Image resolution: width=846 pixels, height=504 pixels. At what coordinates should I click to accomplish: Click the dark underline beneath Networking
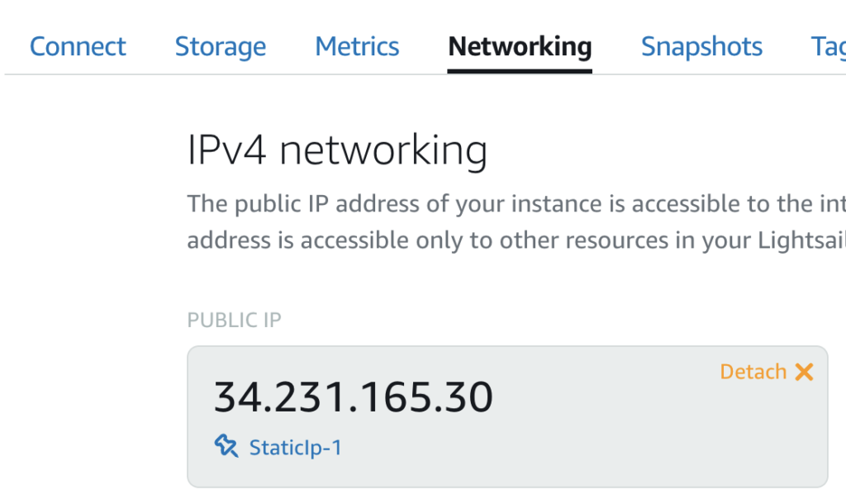tap(520, 71)
